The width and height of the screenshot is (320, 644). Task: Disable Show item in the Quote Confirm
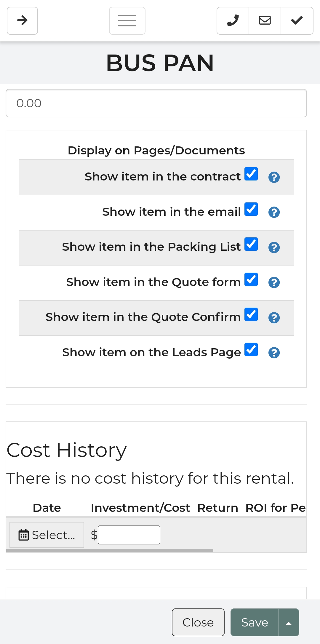point(251,314)
